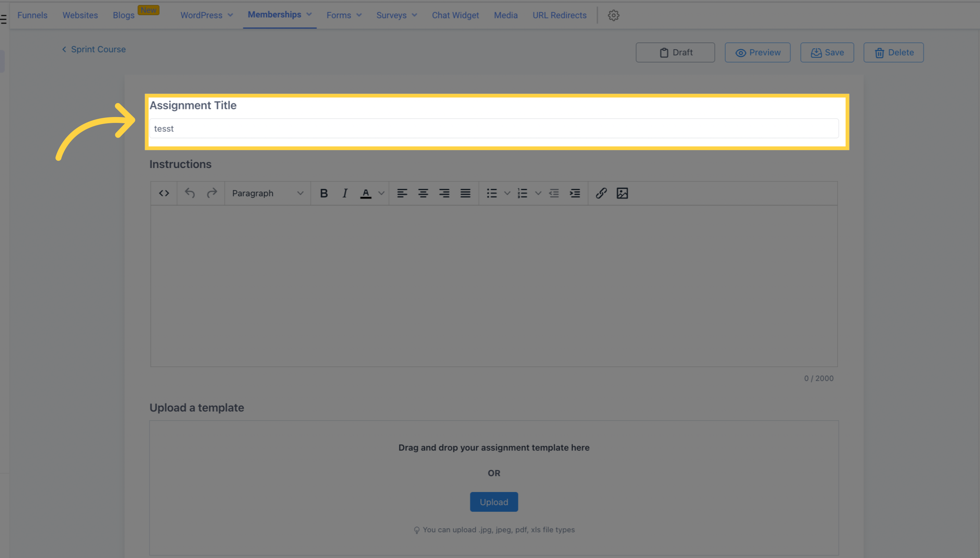The image size is (980, 558).
Task: Decrease the indent
Action: tap(553, 193)
